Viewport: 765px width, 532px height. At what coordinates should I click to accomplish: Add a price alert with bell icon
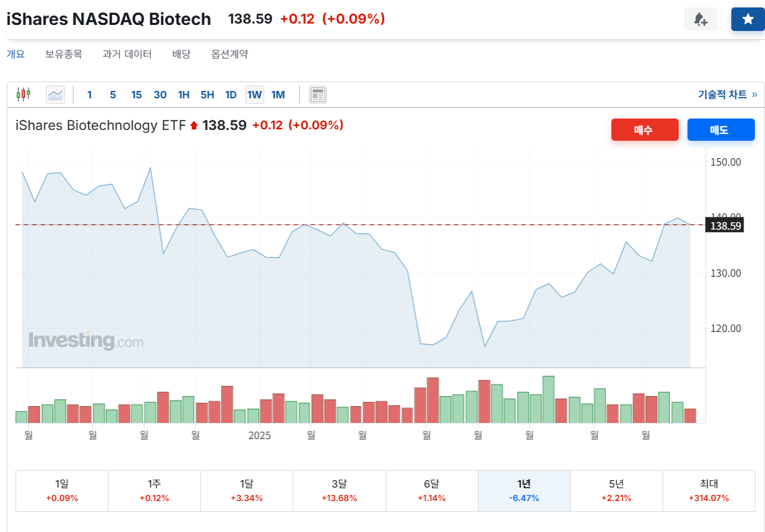pos(700,19)
